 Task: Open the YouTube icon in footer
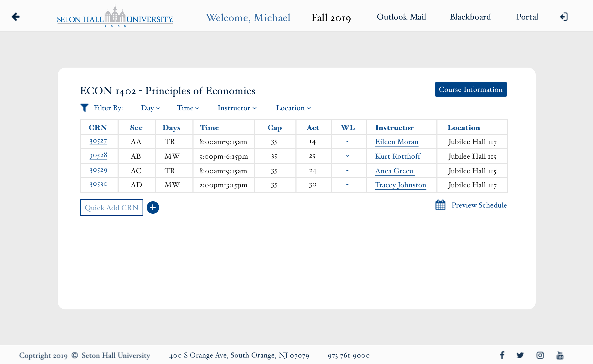pos(560,355)
